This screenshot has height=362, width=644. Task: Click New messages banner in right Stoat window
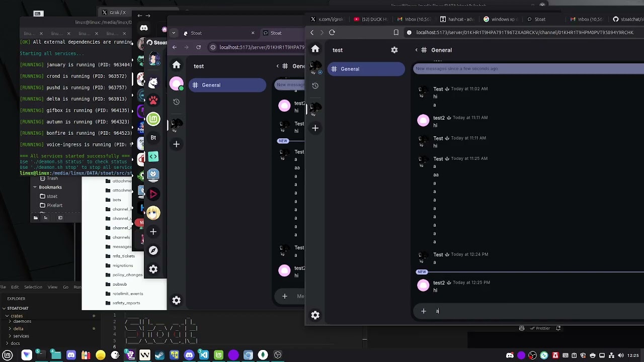tap(528, 68)
